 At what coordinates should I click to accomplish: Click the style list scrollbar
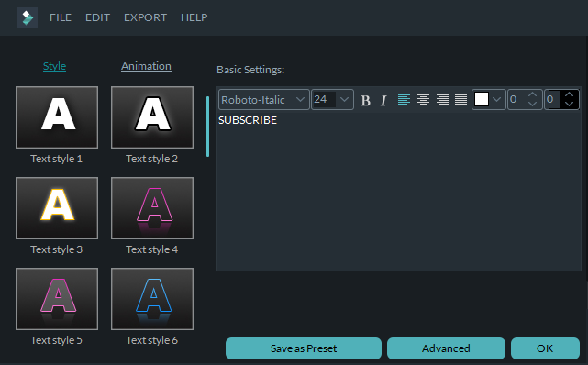pyautogui.click(x=207, y=127)
